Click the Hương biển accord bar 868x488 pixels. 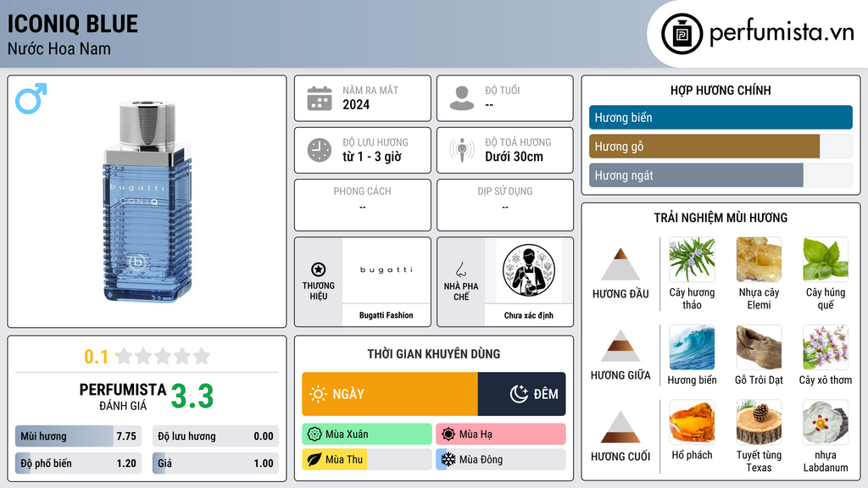tap(721, 117)
